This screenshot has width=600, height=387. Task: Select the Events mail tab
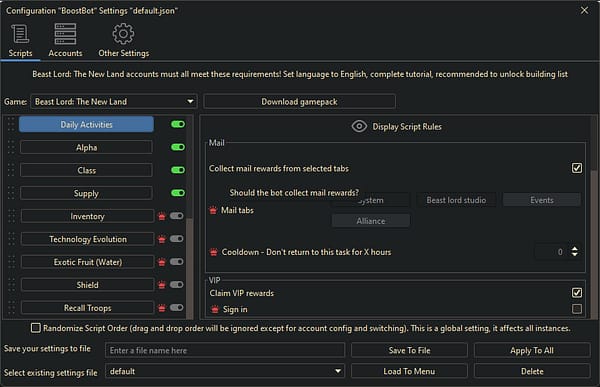[541, 200]
